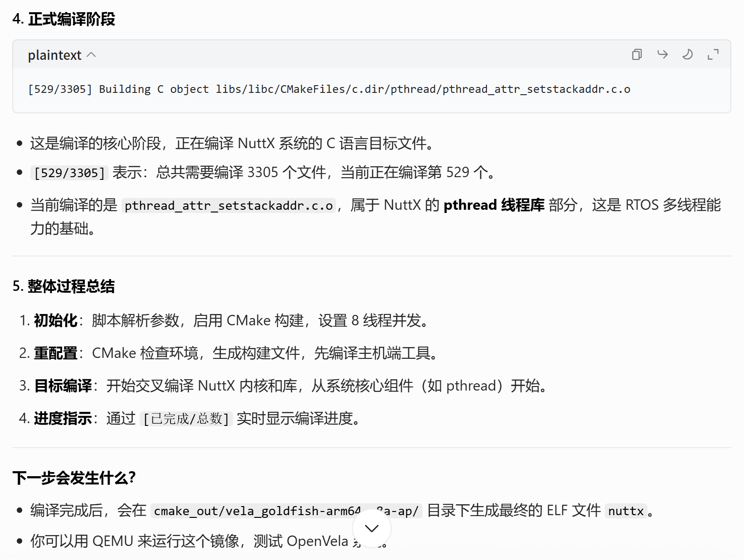Click the rightward arrow icon near the moon icon
This screenshot has height=560, width=744.
click(662, 54)
